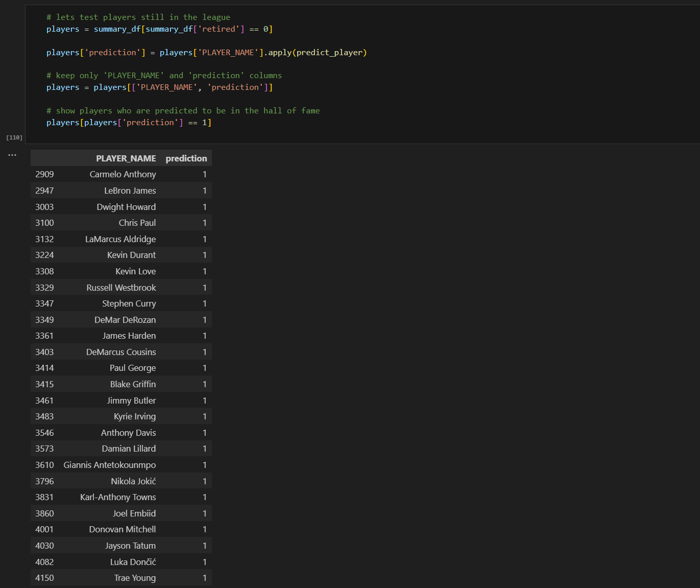
Task: Select the Dwight Howard cell
Action: click(127, 207)
